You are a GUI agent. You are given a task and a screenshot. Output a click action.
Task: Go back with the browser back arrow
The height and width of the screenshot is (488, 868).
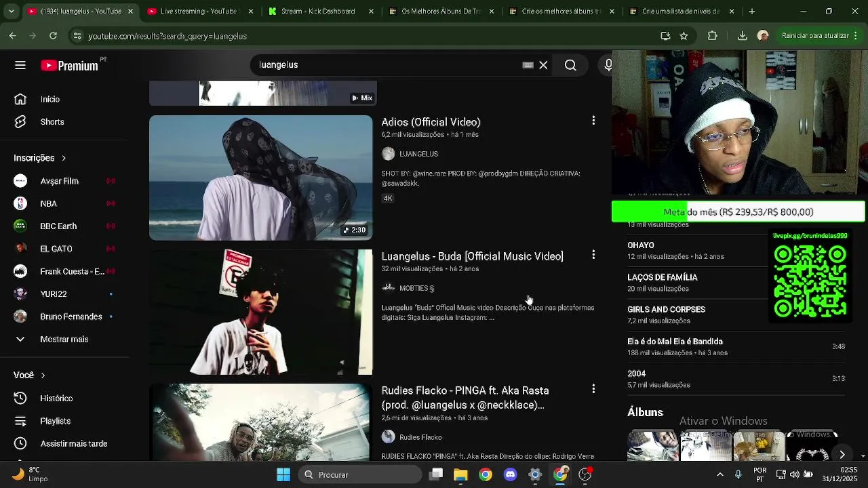[13, 36]
